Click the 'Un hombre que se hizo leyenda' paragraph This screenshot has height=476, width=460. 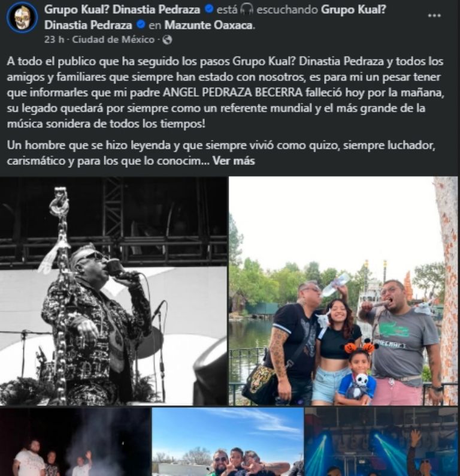click(x=221, y=153)
